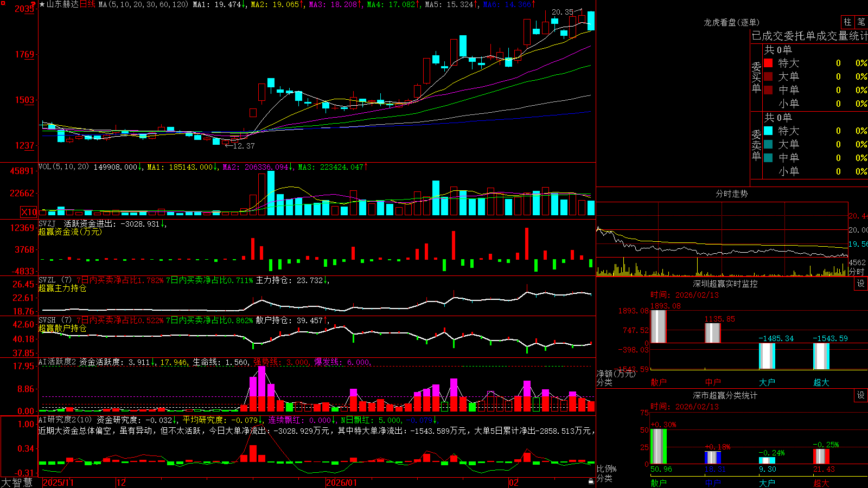Select the SVZJ indicator label
The height and width of the screenshot is (488, 868).
coord(47,223)
